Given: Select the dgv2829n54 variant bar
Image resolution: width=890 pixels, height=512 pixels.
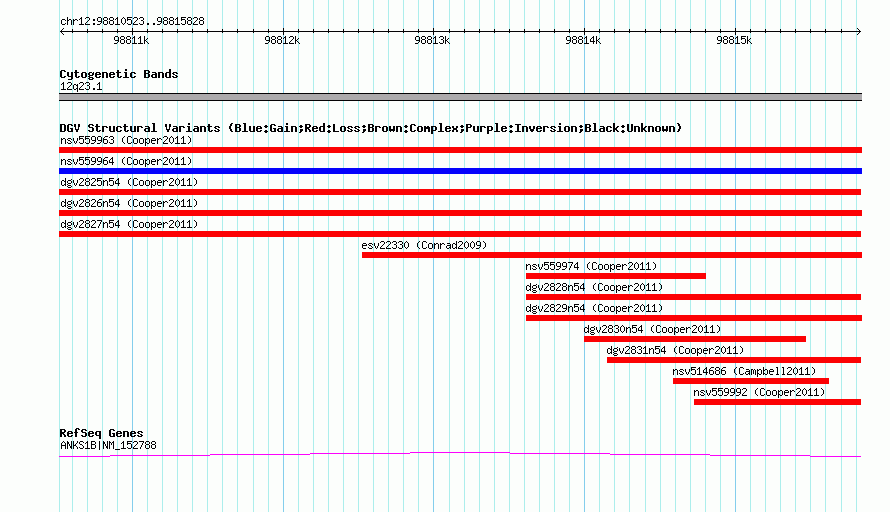Looking at the screenshot, I should coord(694,318).
